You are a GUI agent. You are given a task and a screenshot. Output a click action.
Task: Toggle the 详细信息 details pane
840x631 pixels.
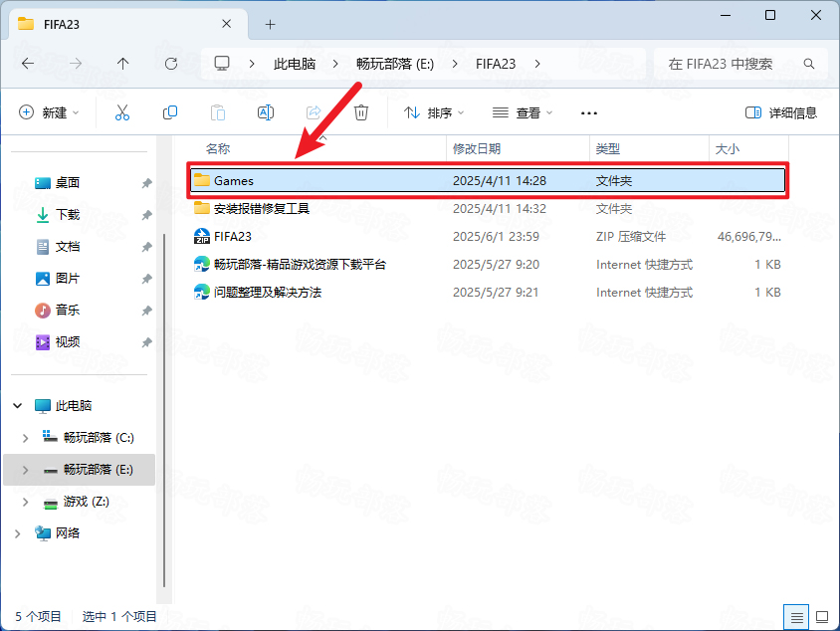(781, 112)
